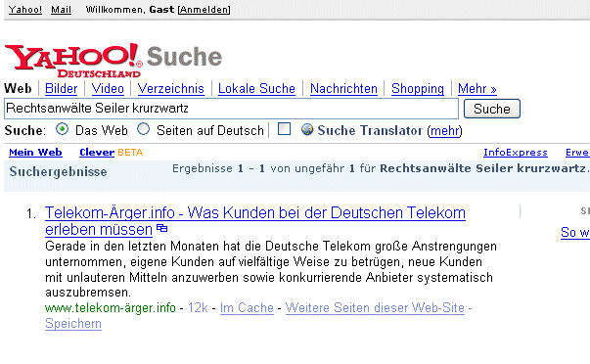The image size is (590, 364).
Task: Open the InfoExpress link
Action: (516, 153)
